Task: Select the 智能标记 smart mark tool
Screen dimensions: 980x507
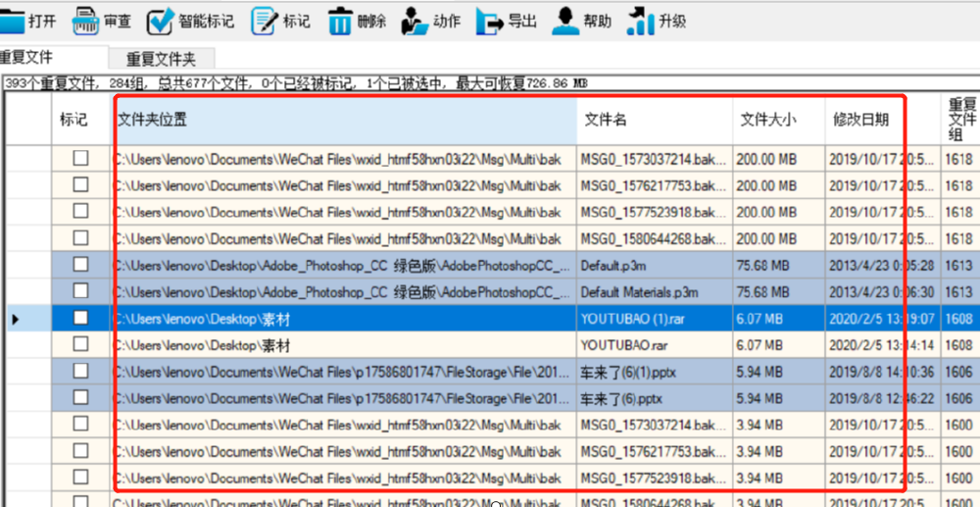Action: [190, 22]
